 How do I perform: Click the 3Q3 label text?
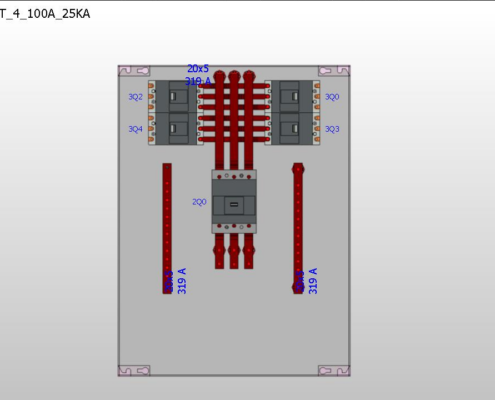[x=332, y=129]
